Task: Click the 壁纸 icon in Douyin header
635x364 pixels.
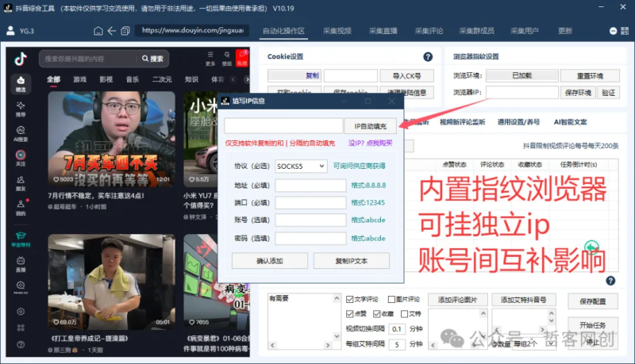Action: coord(227,58)
